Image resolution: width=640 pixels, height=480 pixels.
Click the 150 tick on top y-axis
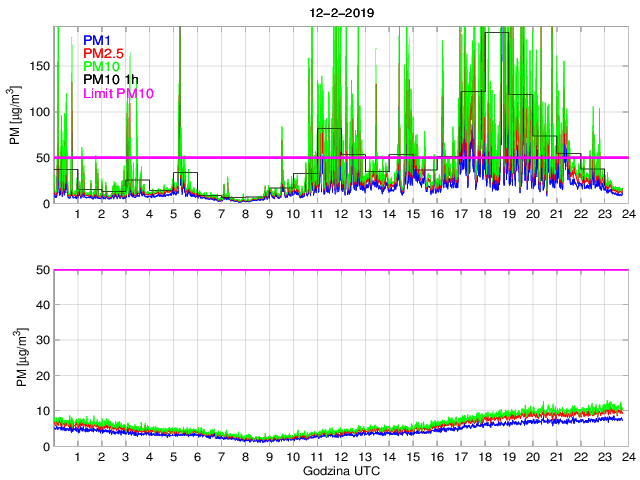tap(38, 66)
